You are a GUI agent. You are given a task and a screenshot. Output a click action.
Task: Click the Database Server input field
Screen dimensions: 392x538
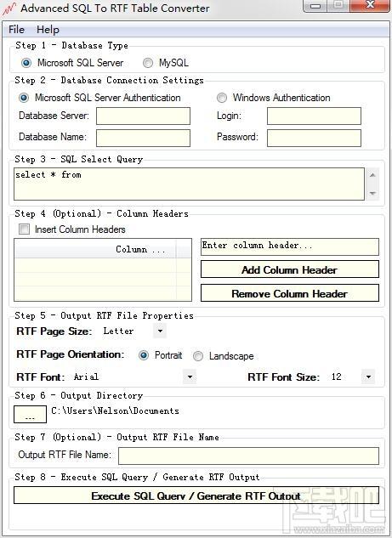tap(143, 116)
